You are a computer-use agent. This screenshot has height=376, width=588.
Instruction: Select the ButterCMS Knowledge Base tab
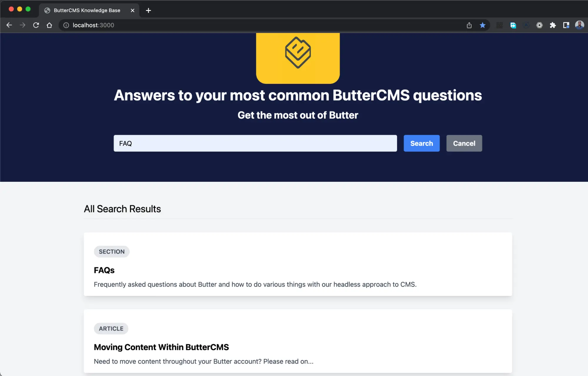click(x=87, y=10)
